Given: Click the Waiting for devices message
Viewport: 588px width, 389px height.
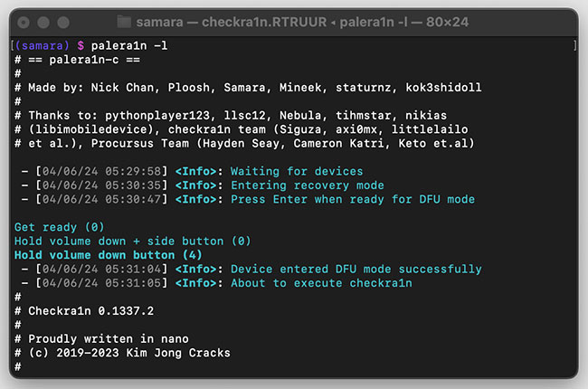Looking at the screenshot, I should point(297,171).
